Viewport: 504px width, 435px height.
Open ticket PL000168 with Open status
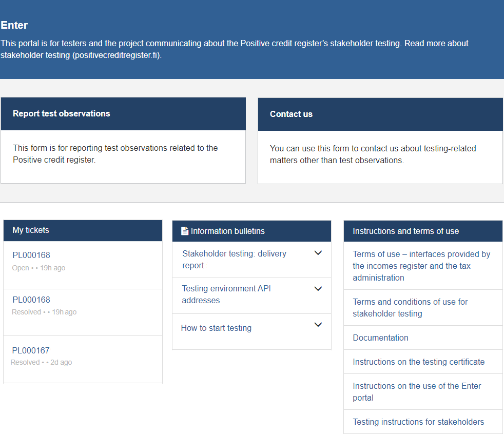tap(31, 255)
